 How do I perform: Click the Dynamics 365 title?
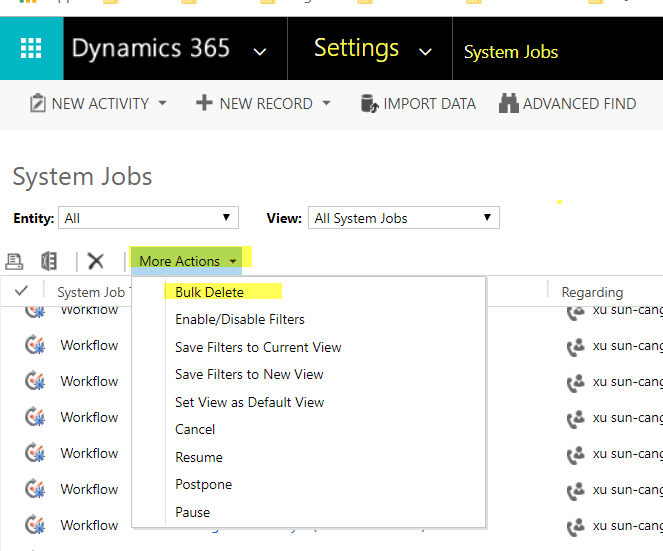(x=151, y=48)
